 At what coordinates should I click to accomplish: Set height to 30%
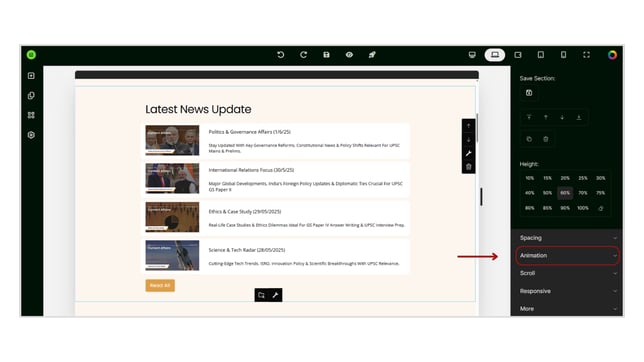(x=600, y=178)
